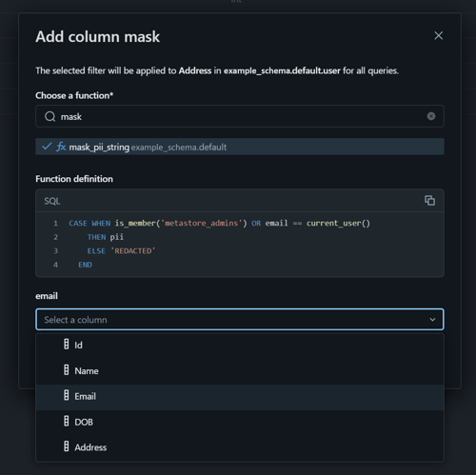Click the ELSE 'REDACTED' code line
Screen dimensions: 476x475
click(x=121, y=251)
